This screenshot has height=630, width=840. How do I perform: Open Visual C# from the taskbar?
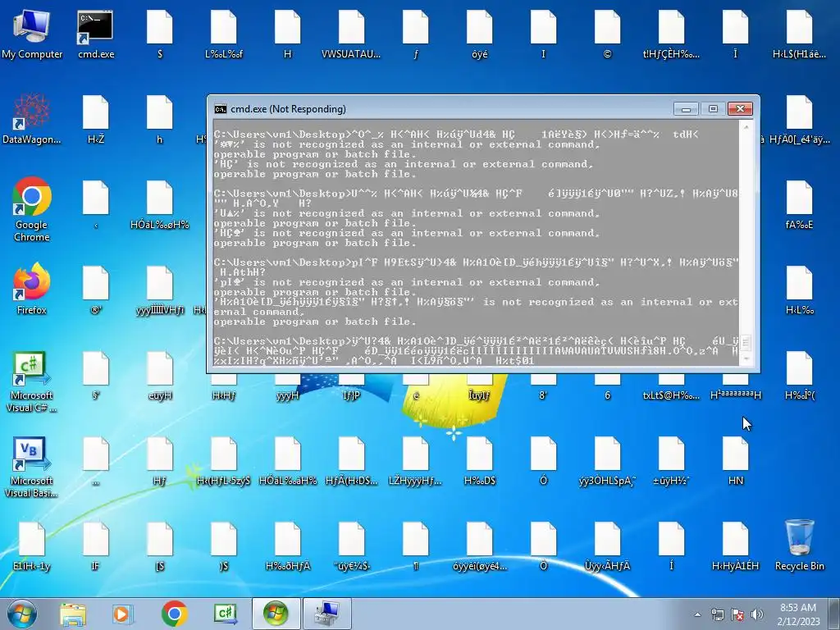click(x=226, y=614)
